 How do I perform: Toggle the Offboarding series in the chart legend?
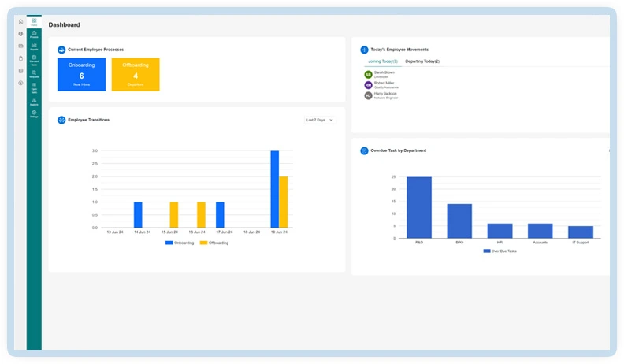[213, 243]
